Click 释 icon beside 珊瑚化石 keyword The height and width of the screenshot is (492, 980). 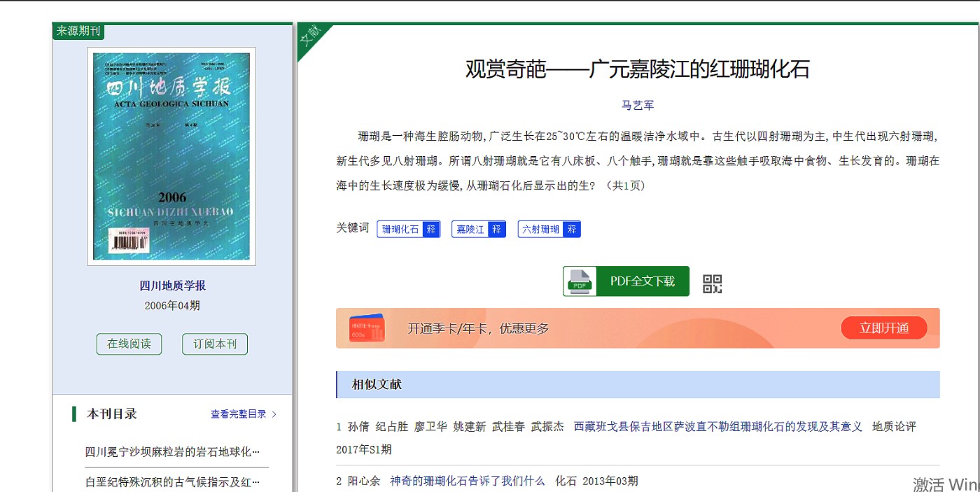pos(431,230)
